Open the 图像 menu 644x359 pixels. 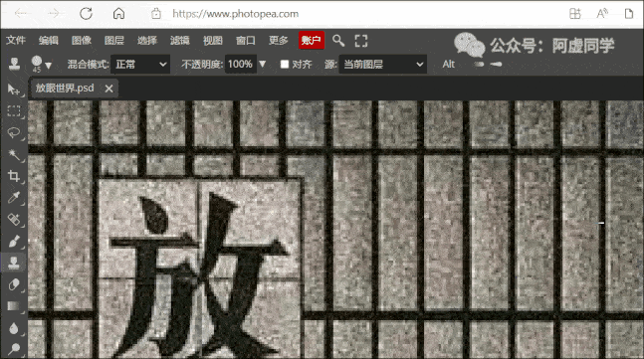coord(82,40)
